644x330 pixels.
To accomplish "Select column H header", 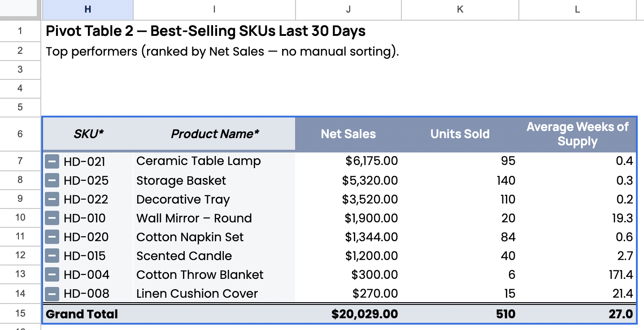I will point(87,9).
